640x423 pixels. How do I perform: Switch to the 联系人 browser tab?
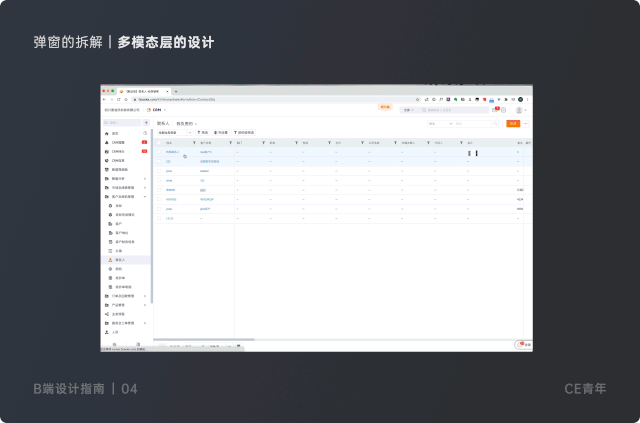coord(144,91)
